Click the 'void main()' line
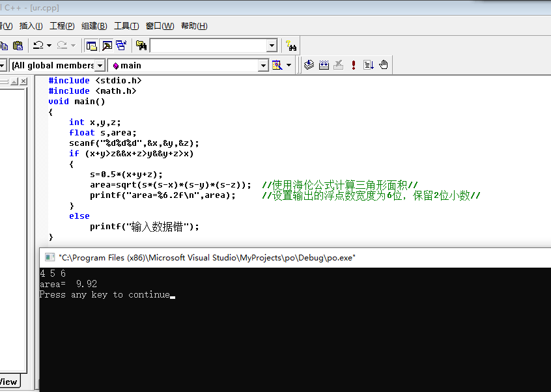The height and width of the screenshot is (392, 551). [x=77, y=102]
